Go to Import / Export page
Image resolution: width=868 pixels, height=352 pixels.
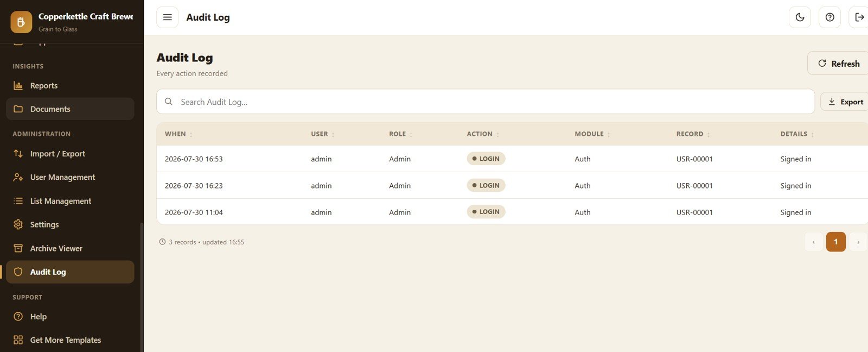coord(70,154)
